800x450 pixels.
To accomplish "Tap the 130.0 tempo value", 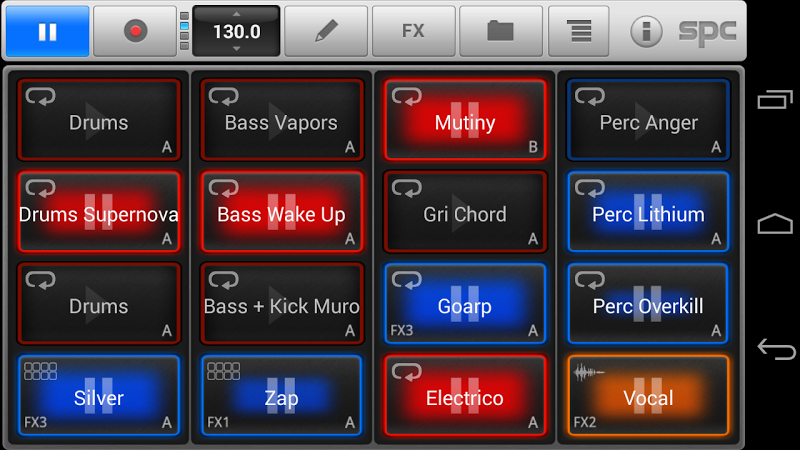I will (237, 32).
